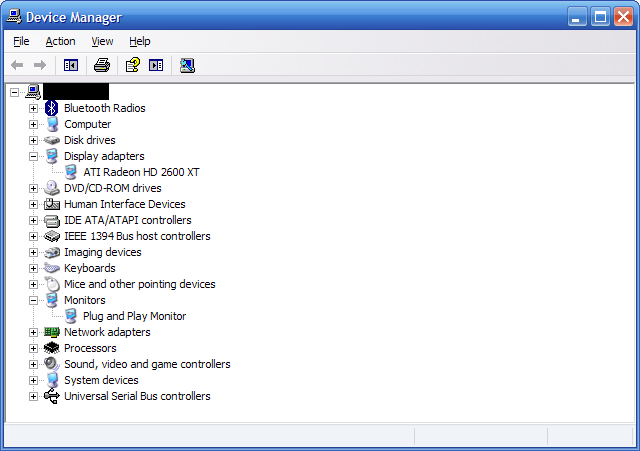
Task: Expand the Disk drives node
Action: 33,140
